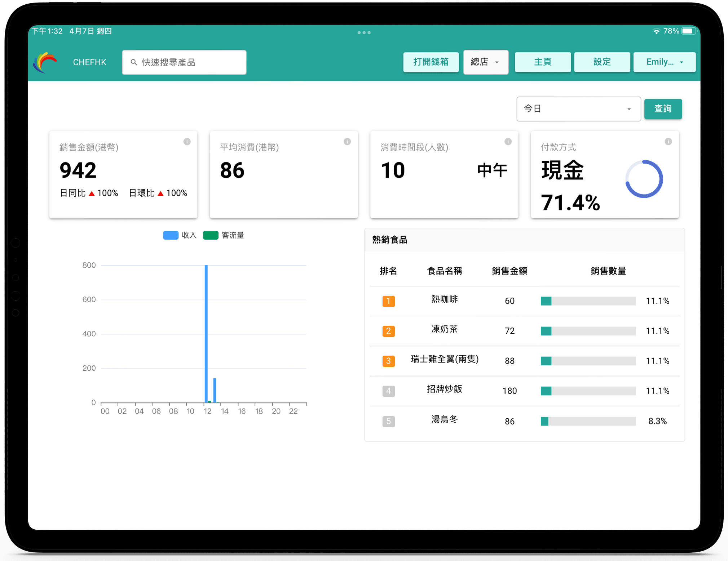Click the 72 sales amount cell

[509, 331]
